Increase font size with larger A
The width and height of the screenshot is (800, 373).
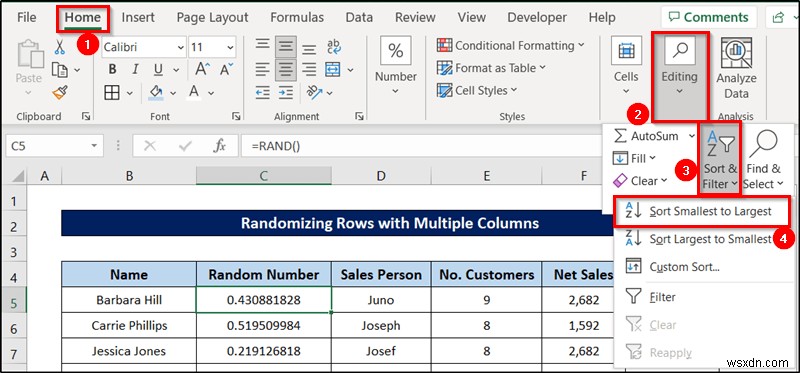tap(203, 69)
